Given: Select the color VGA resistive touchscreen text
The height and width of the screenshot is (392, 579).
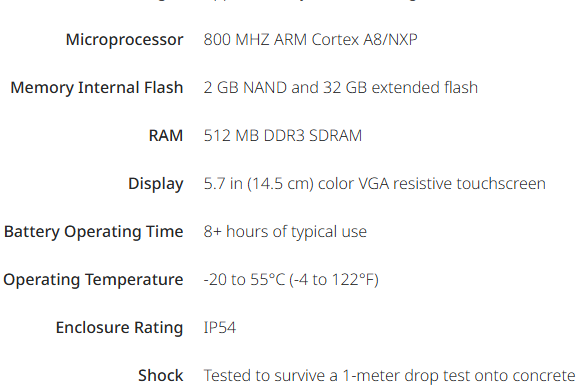Looking at the screenshot, I should click(x=432, y=183).
